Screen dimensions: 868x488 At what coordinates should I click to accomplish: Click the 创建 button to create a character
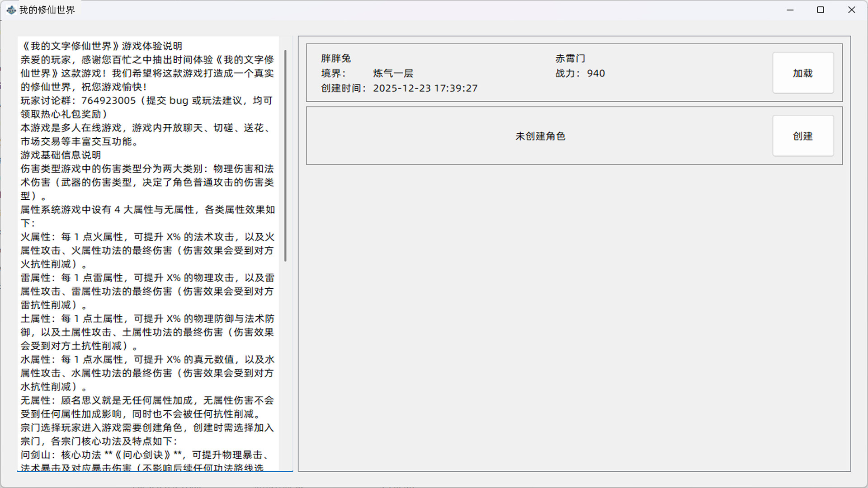coord(803,136)
